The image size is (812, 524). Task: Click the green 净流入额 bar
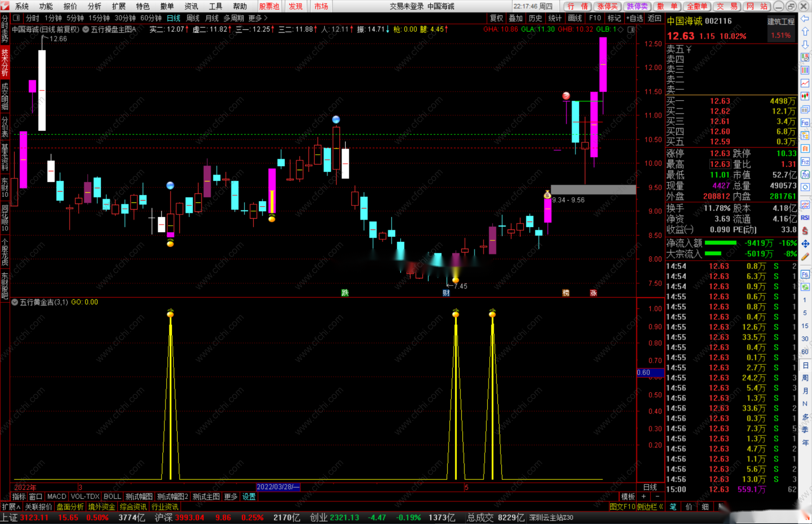720,243
